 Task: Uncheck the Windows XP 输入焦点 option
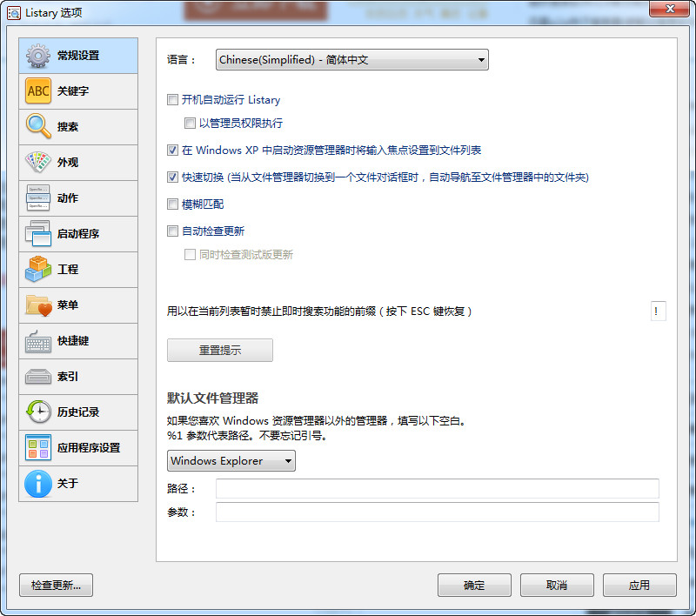(172, 151)
